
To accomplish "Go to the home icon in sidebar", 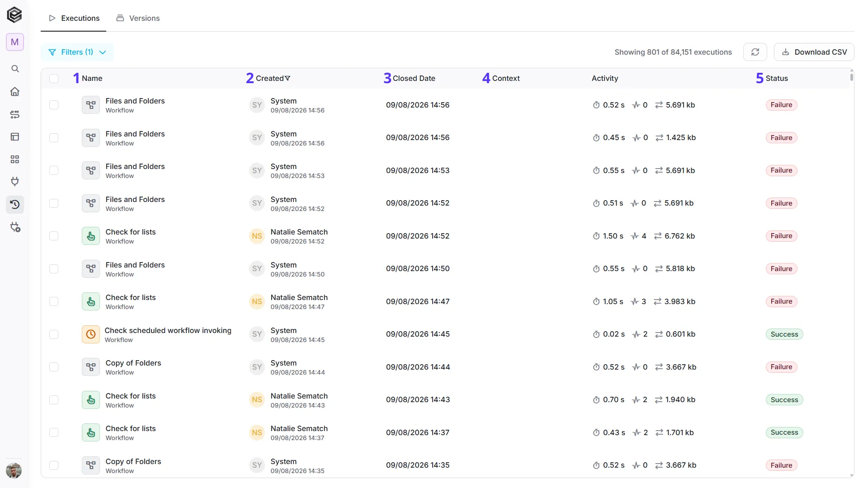I will coord(15,92).
